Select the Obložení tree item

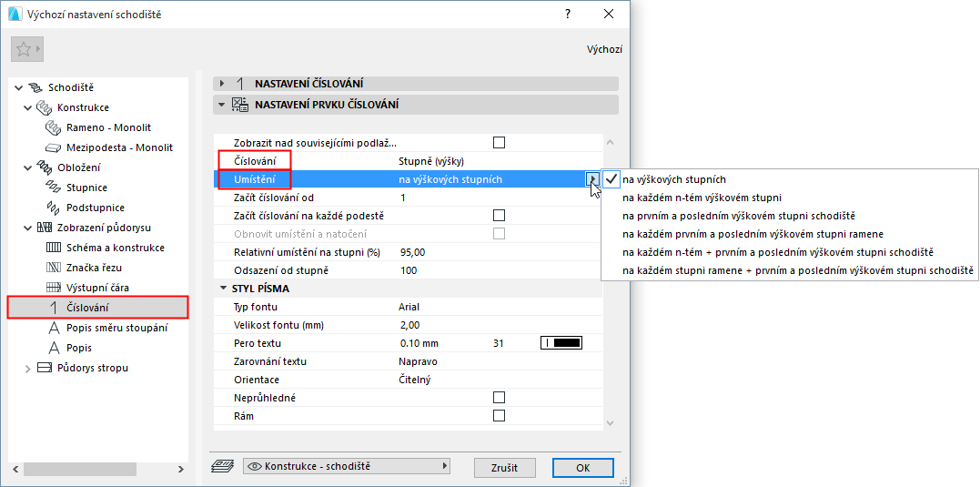pos(79,167)
